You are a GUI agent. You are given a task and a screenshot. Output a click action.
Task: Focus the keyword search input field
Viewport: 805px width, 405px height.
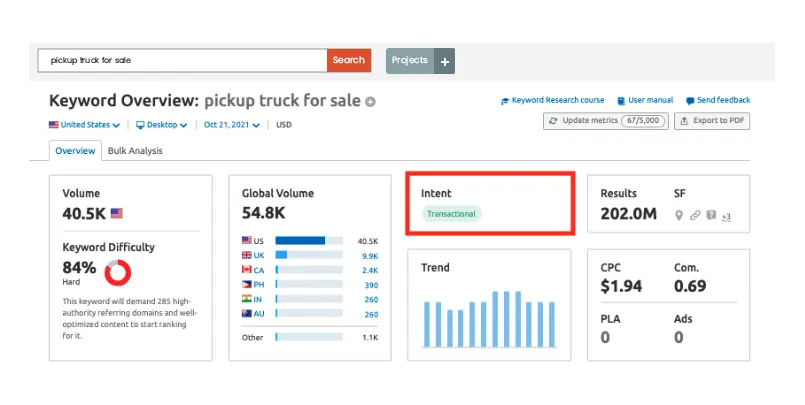182,61
